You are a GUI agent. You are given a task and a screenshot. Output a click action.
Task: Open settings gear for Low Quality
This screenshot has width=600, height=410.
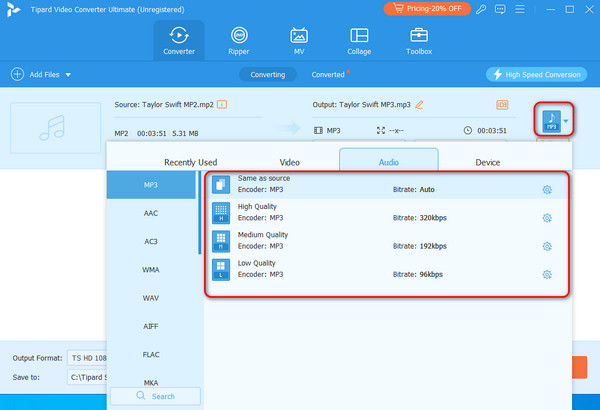click(547, 274)
